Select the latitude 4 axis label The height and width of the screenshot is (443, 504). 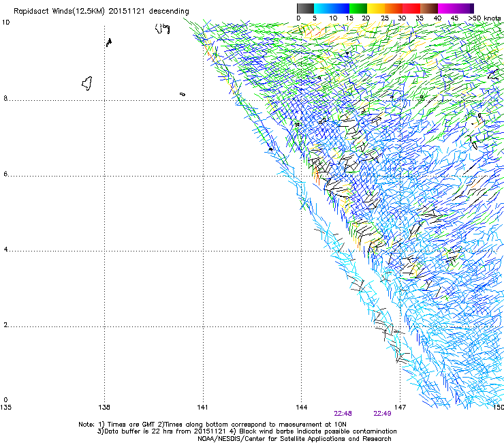5,249
